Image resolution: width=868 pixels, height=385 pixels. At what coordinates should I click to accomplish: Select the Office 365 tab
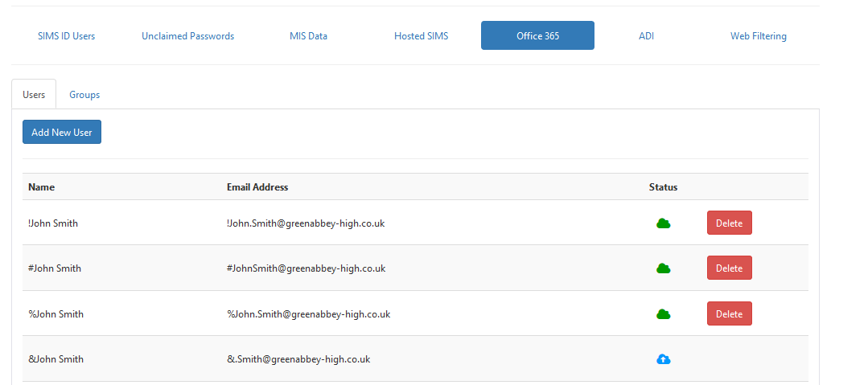tap(537, 36)
